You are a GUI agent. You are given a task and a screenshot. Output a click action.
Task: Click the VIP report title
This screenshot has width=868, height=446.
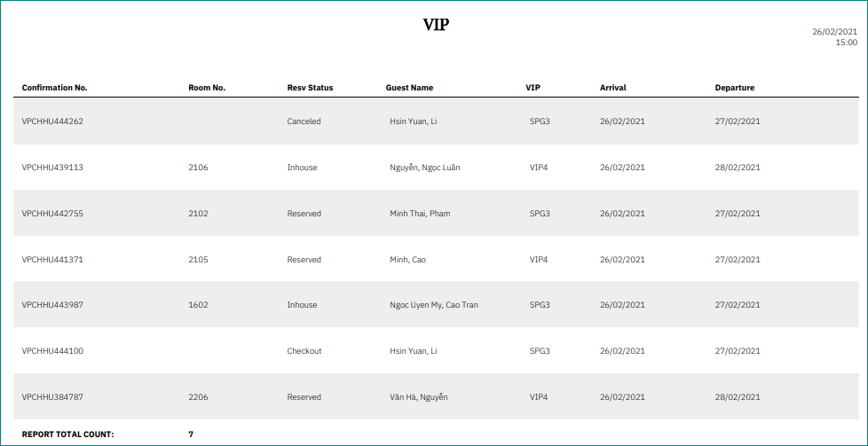(436, 25)
